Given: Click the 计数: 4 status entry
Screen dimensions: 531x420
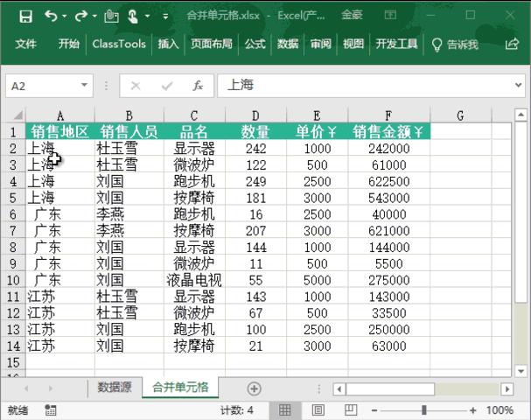Looking at the screenshot, I should click(237, 410).
